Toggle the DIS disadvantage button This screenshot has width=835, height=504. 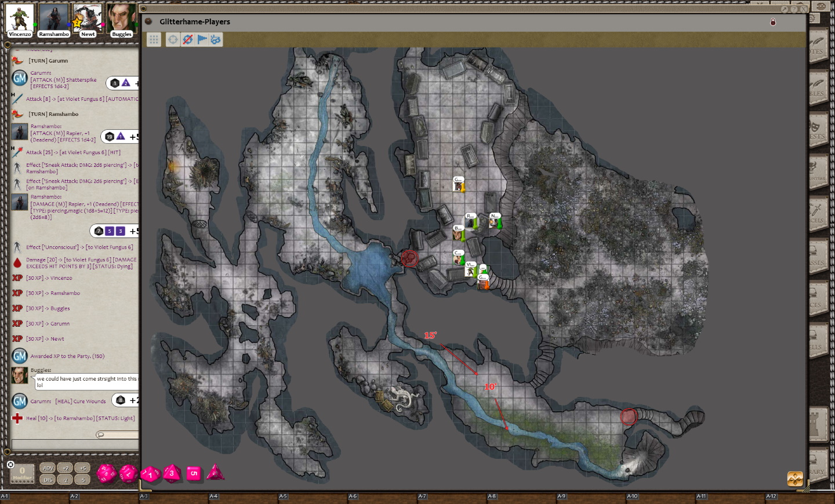tap(48, 480)
